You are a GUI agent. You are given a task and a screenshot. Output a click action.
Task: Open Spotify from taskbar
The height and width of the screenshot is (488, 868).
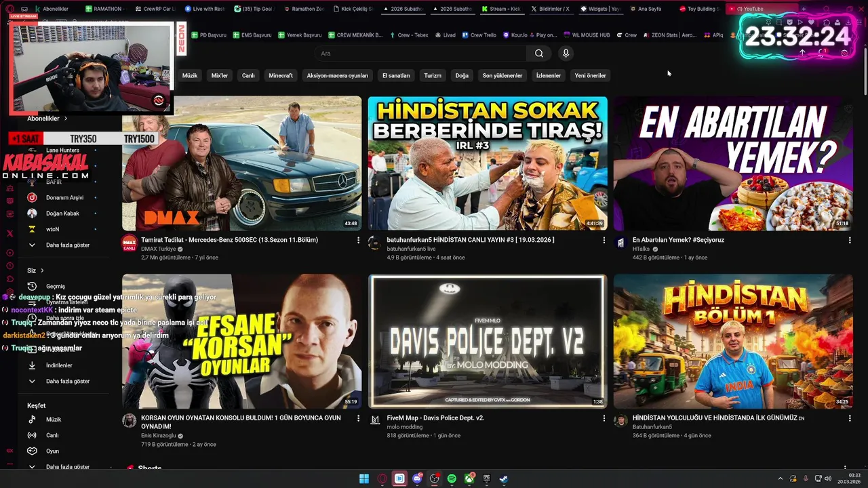click(452, 479)
